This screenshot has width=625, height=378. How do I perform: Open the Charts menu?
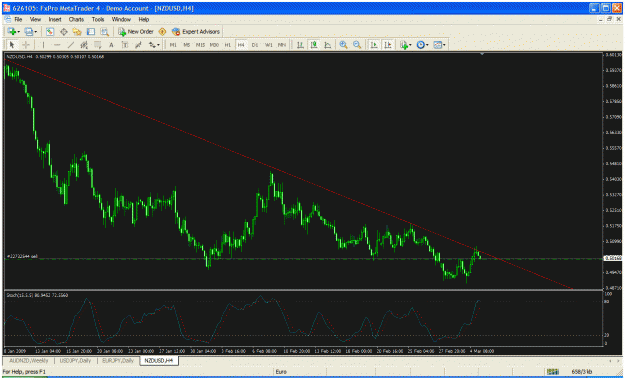coord(76,19)
